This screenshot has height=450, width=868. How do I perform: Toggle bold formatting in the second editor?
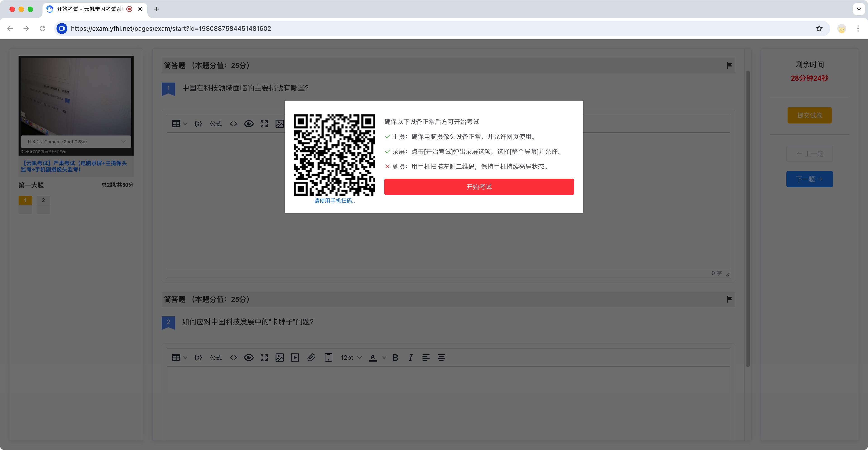pos(395,358)
